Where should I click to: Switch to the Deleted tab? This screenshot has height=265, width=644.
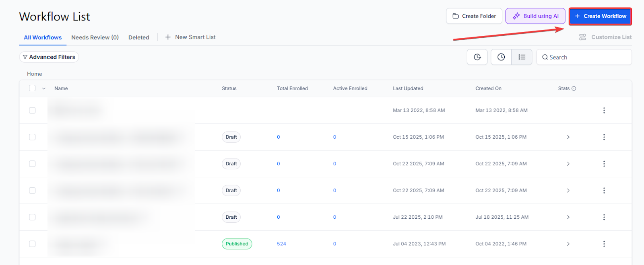pos(138,37)
